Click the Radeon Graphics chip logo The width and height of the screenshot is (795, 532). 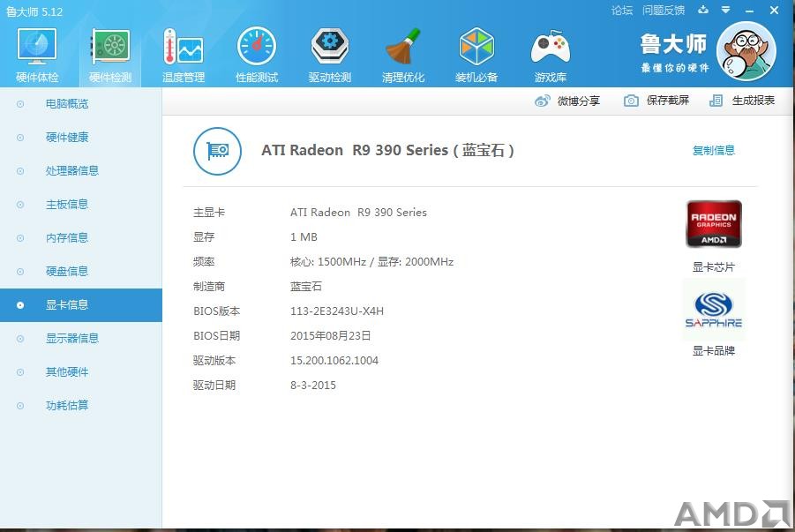coord(714,224)
